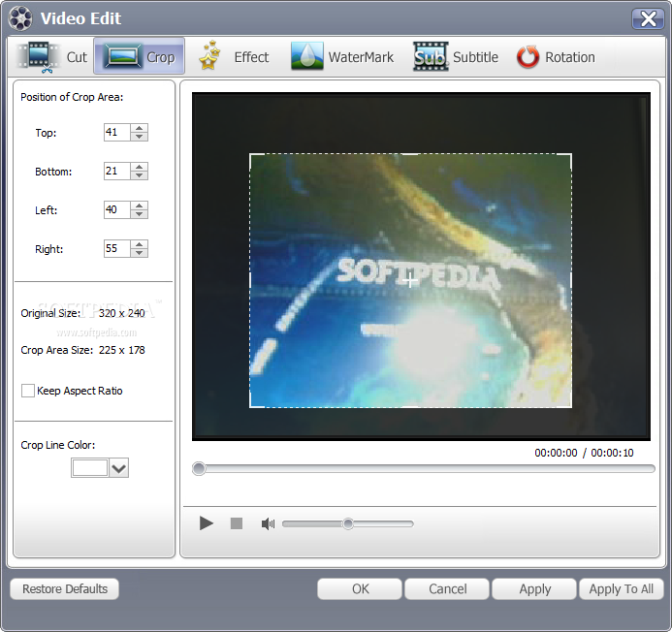Screen dimensions: 672x632
Task: Decrease the Right crop value
Action: click(139, 253)
